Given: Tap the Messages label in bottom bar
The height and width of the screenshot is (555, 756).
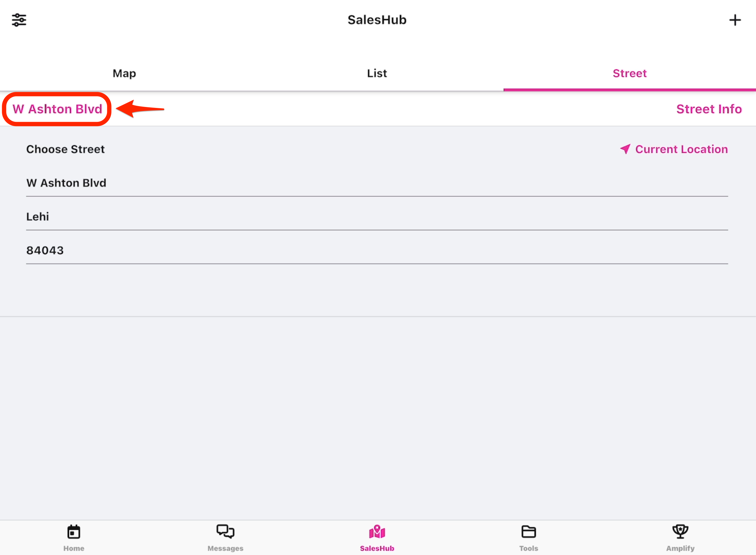Looking at the screenshot, I should point(225,548).
